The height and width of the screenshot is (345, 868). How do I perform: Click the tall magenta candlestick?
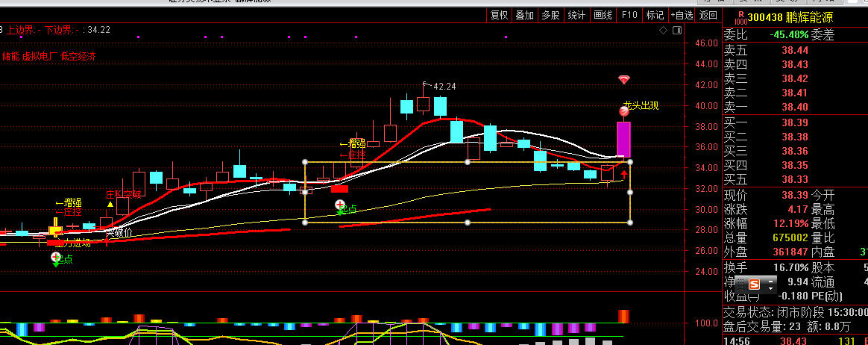623,139
